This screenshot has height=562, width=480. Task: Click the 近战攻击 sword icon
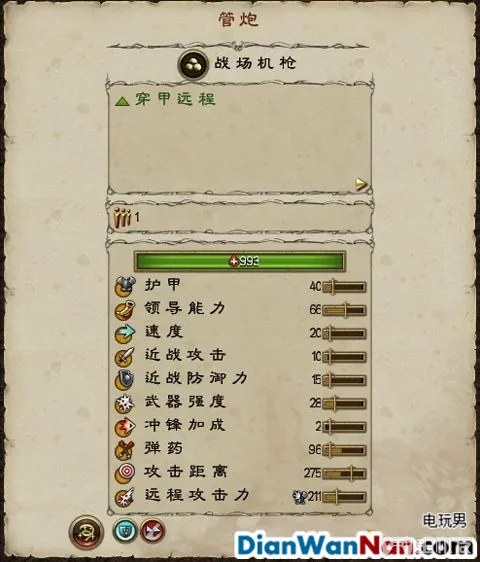[x=124, y=357]
